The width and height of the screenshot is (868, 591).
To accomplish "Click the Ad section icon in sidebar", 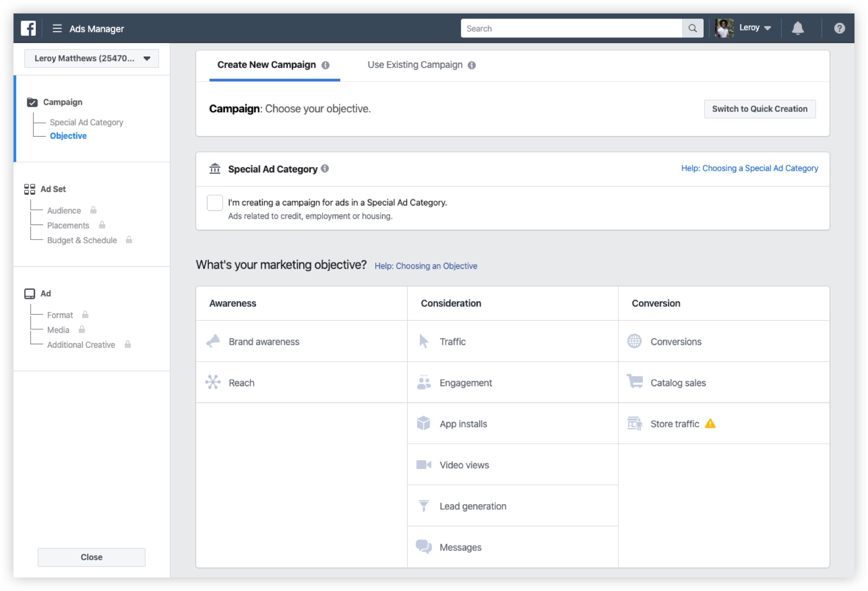I will (30, 294).
